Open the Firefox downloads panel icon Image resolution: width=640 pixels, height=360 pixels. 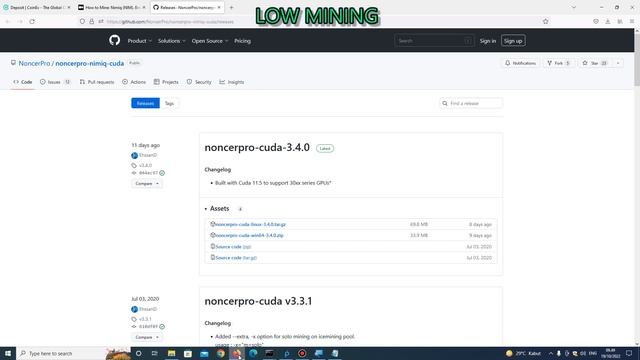click(607, 22)
